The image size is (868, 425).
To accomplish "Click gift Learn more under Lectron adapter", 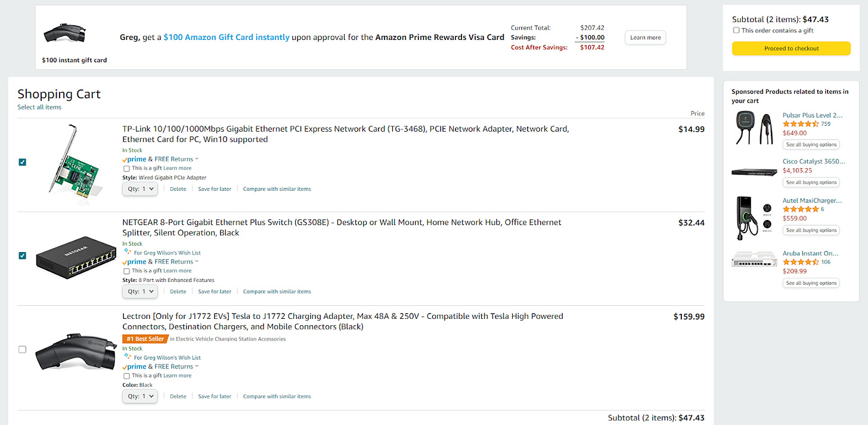I will click(x=178, y=376).
